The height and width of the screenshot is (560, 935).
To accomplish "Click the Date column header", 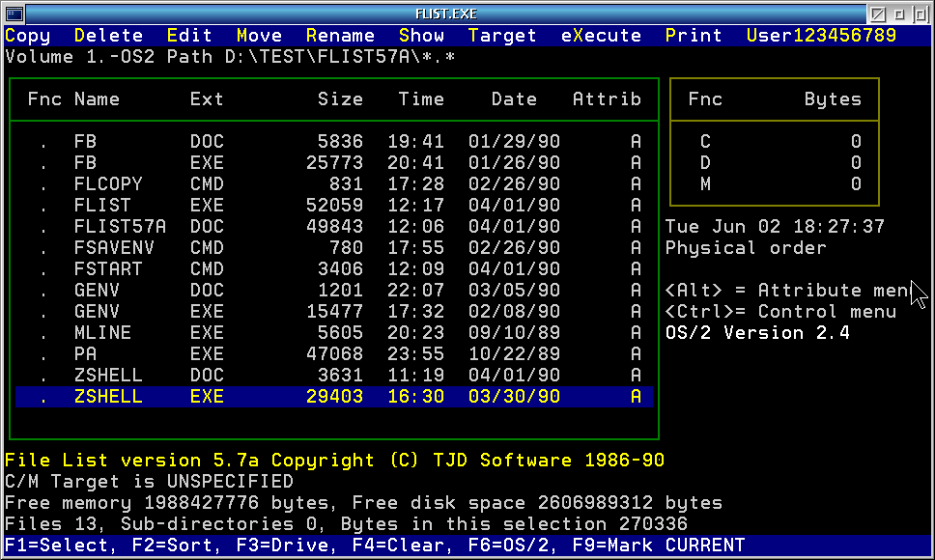I will [514, 98].
